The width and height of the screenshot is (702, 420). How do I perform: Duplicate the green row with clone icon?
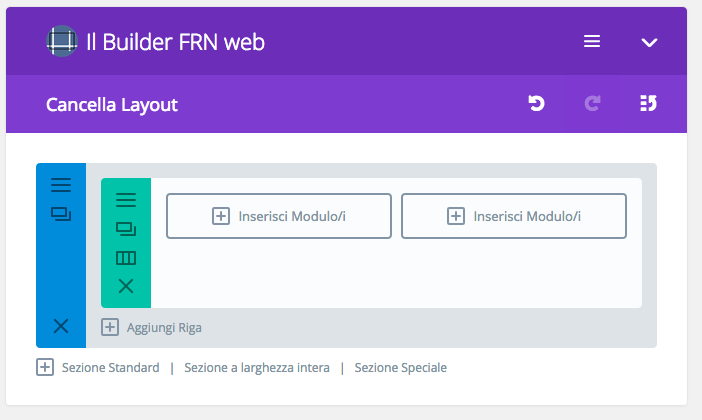(126, 229)
